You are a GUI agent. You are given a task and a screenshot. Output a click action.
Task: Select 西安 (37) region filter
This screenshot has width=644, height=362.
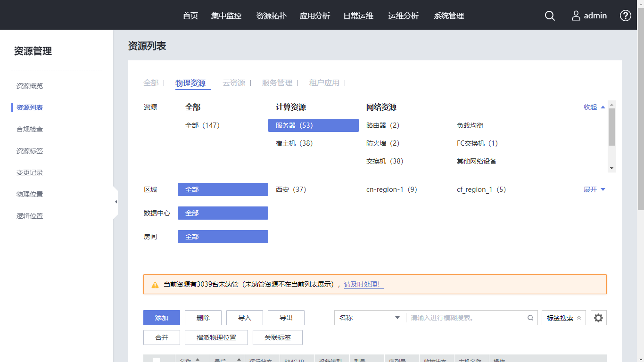[x=291, y=189]
